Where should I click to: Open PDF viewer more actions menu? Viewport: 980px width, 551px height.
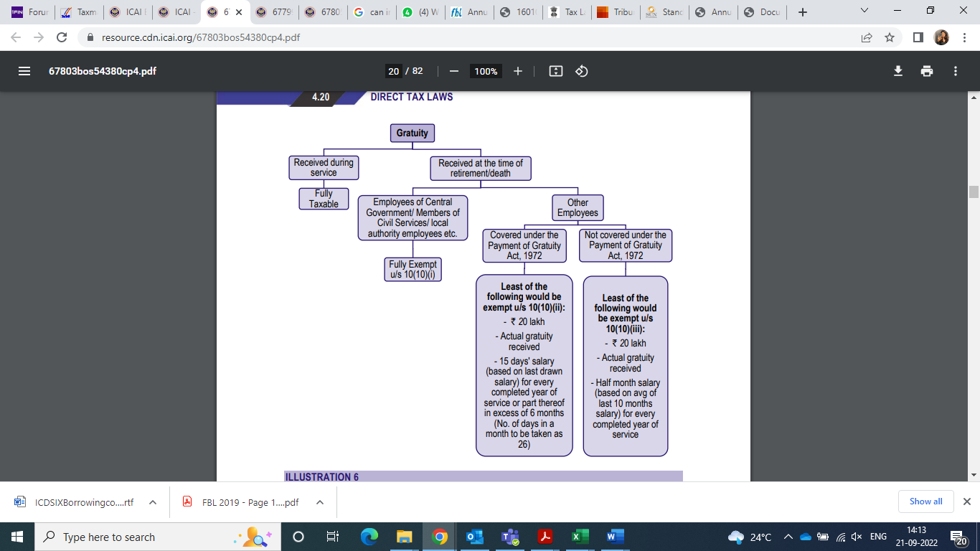click(x=955, y=71)
